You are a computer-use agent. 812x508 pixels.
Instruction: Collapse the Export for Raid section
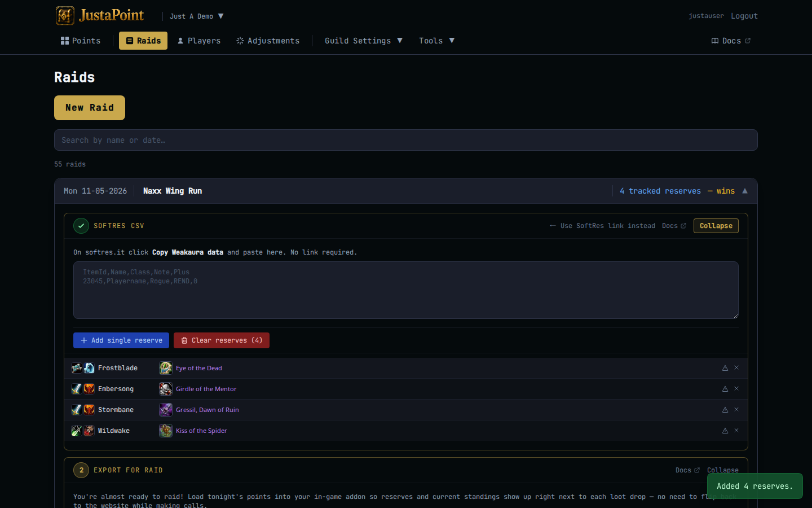(723, 470)
